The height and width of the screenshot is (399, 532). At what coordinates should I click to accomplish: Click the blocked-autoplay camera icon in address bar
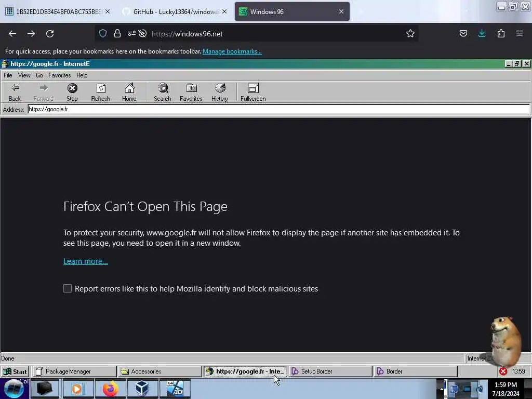[143, 33]
